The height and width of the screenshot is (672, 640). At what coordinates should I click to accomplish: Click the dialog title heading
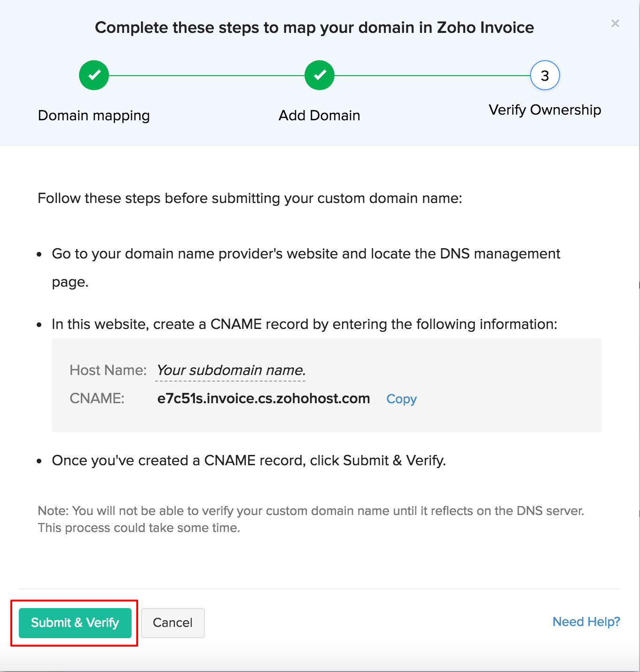pos(314,28)
